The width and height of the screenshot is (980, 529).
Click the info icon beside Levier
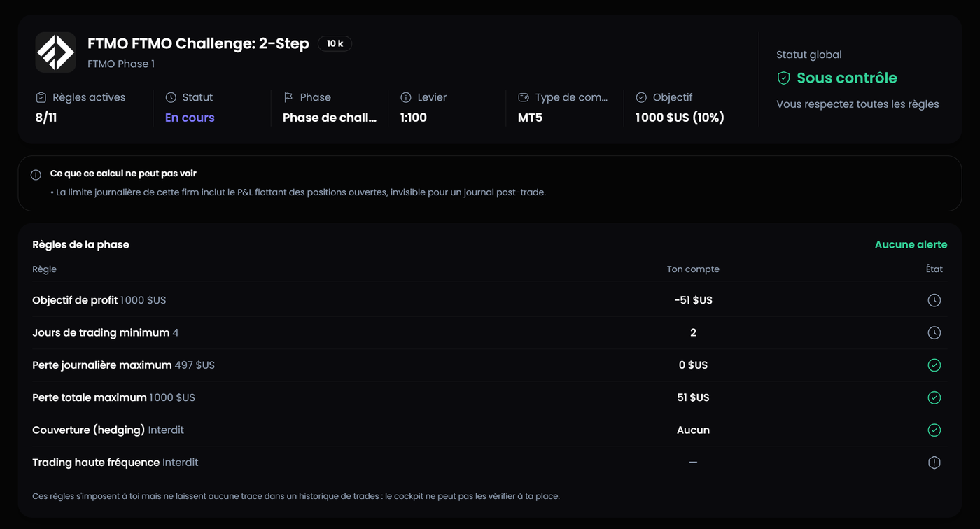point(406,97)
